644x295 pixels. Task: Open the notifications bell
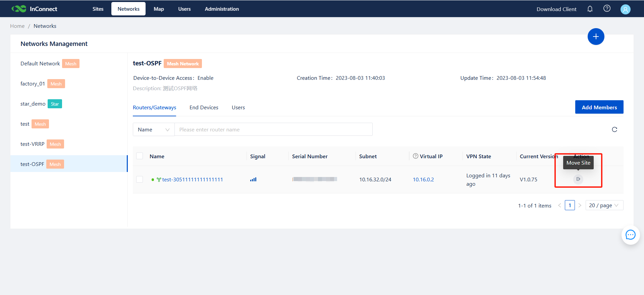coord(590,9)
